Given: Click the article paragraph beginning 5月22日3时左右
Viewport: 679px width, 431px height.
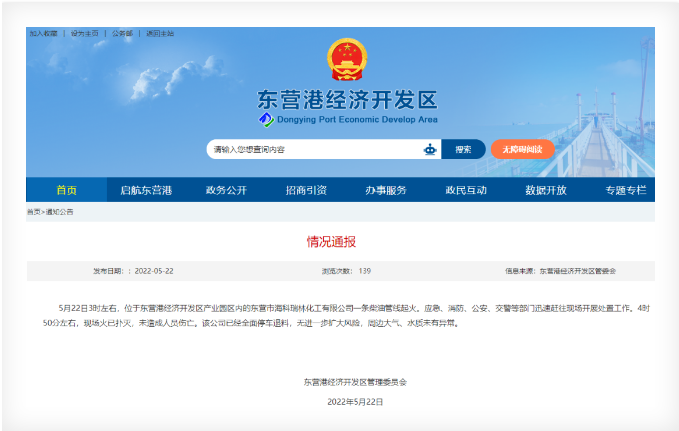Looking at the screenshot, I should [346, 315].
